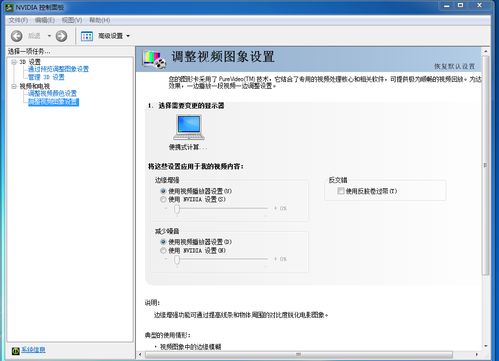
Task: Open 调整视频颜色设置 task
Action: click(52, 93)
